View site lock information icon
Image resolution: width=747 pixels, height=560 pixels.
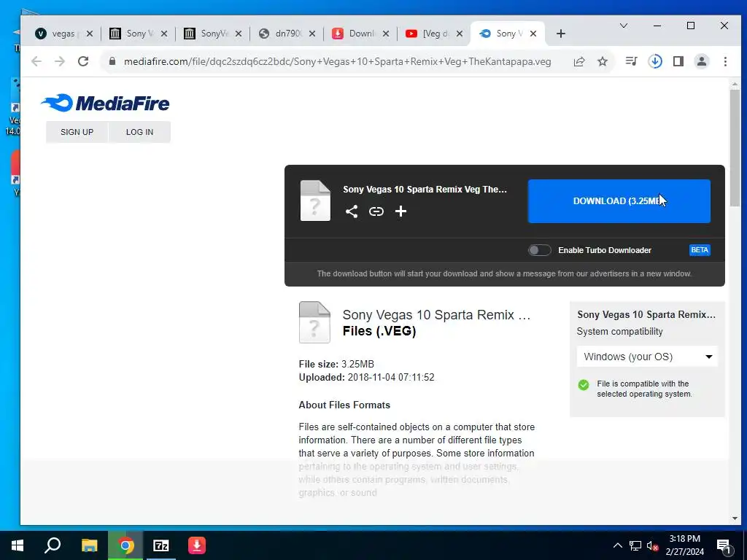[x=112, y=61]
